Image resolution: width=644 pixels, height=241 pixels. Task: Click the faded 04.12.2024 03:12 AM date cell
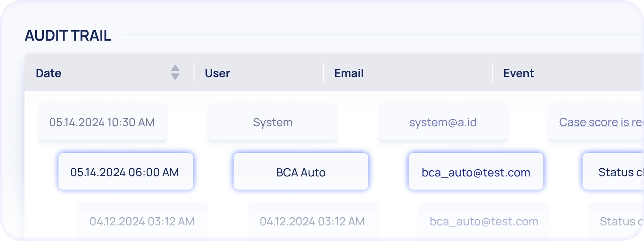click(x=142, y=221)
